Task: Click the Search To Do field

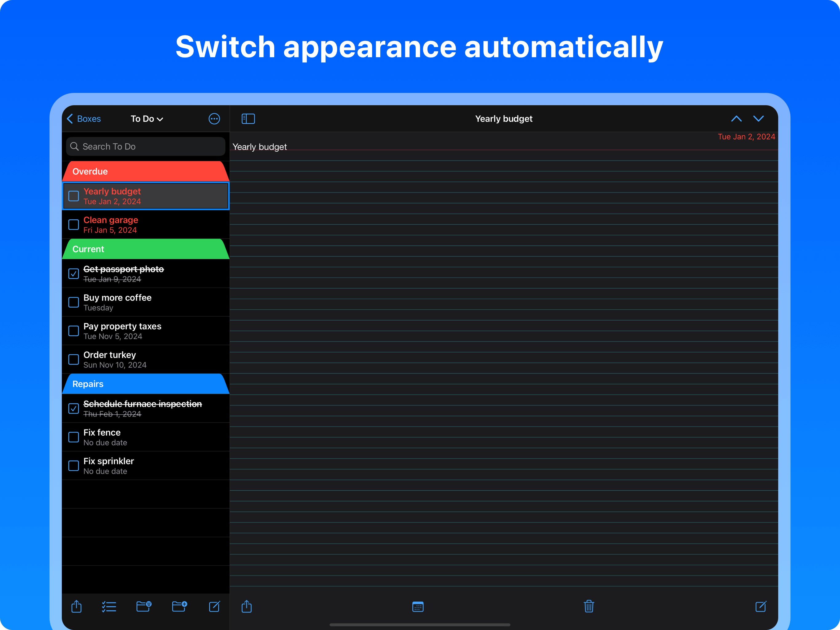Action: coord(145,146)
